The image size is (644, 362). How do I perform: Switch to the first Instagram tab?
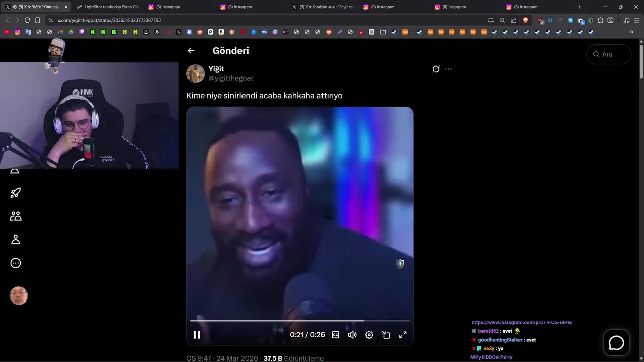(179, 7)
